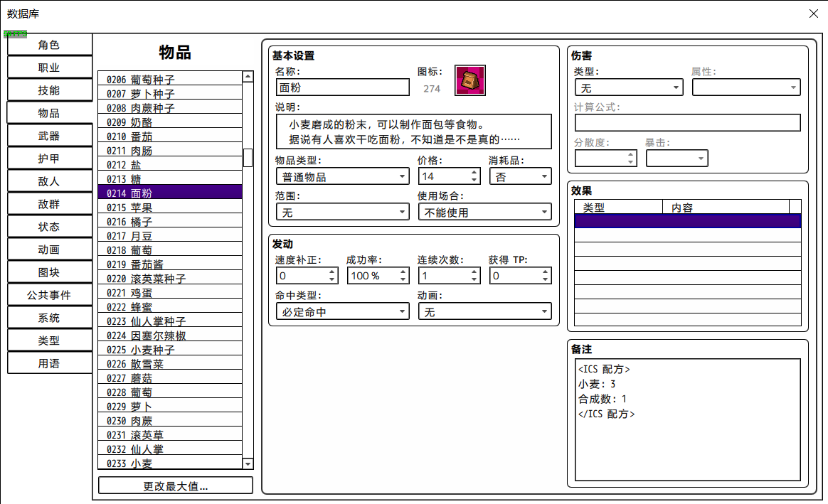Close the 数据库 window
Image resolution: width=828 pixels, height=504 pixels.
(x=813, y=14)
